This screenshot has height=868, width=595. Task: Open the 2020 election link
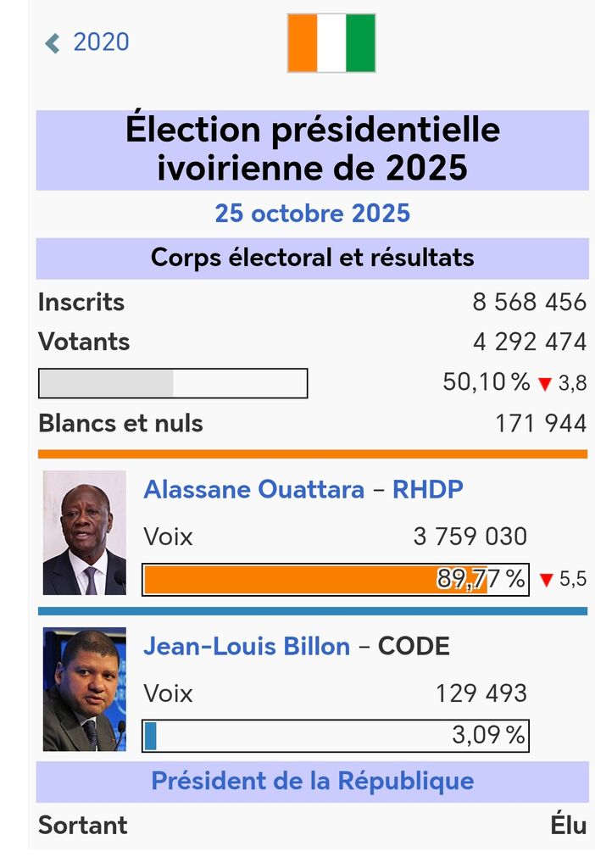pyautogui.click(x=101, y=42)
